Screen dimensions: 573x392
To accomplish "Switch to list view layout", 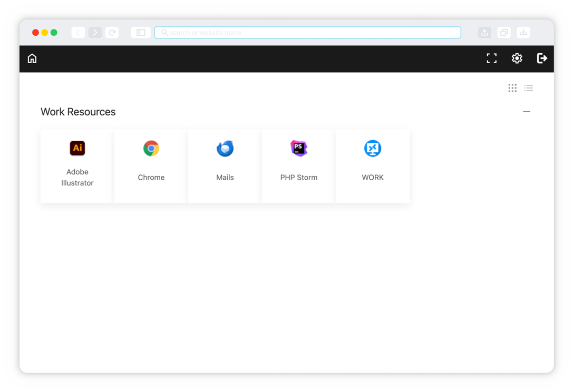I will pyautogui.click(x=529, y=88).
